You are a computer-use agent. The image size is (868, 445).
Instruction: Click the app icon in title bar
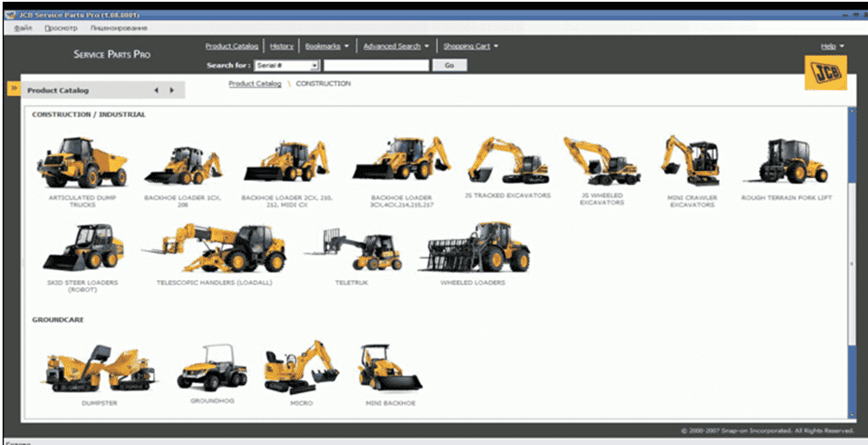[10, 15]
